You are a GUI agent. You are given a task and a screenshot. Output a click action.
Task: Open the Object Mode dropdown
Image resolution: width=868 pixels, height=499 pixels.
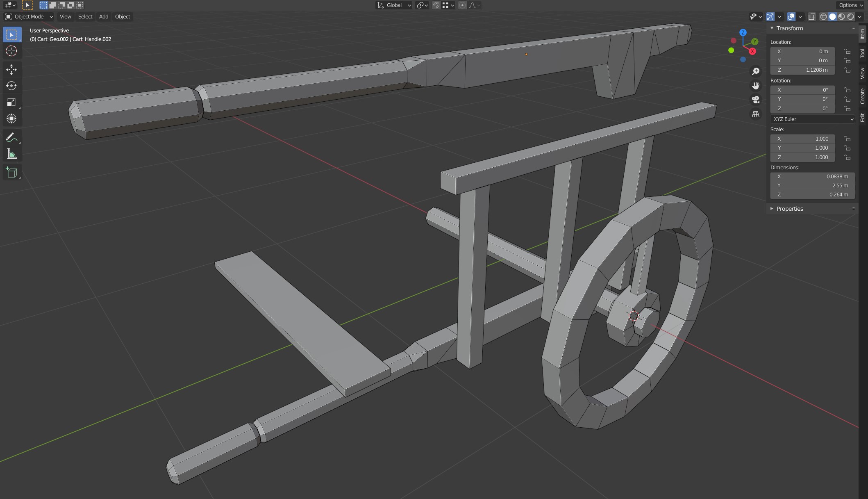(x=29, y=16)
